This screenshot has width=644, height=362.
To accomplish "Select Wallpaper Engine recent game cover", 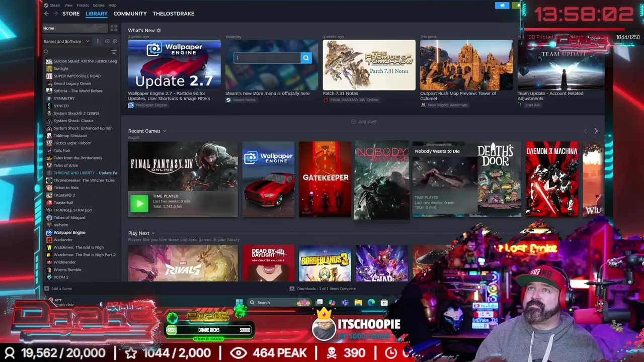I will [x=268, y=179].
